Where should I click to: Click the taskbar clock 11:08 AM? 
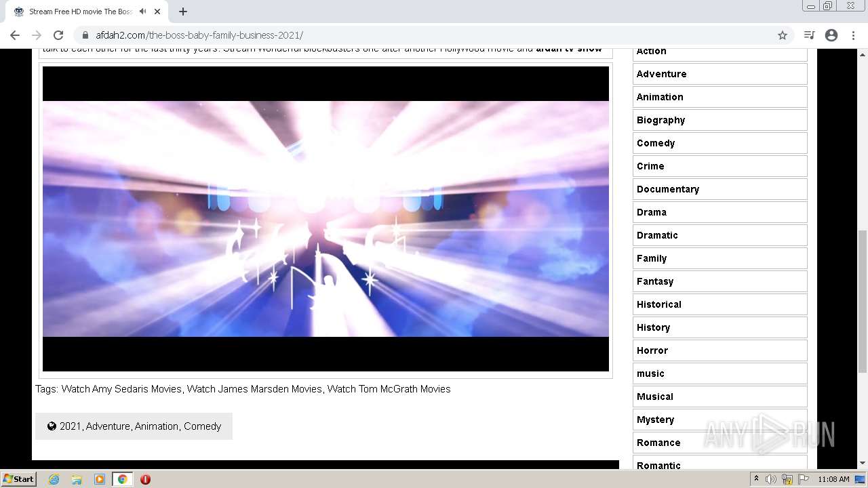(x=833, y=479)
